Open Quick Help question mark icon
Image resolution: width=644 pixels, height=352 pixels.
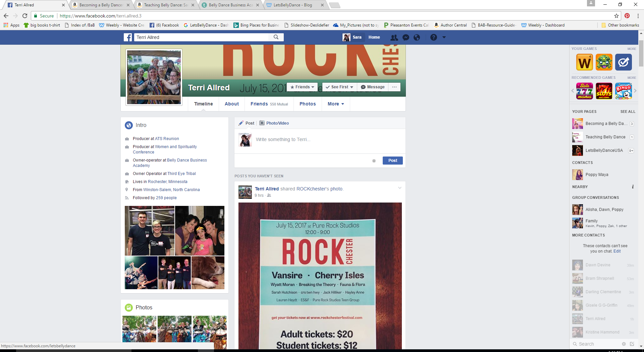tap(433, 37)
